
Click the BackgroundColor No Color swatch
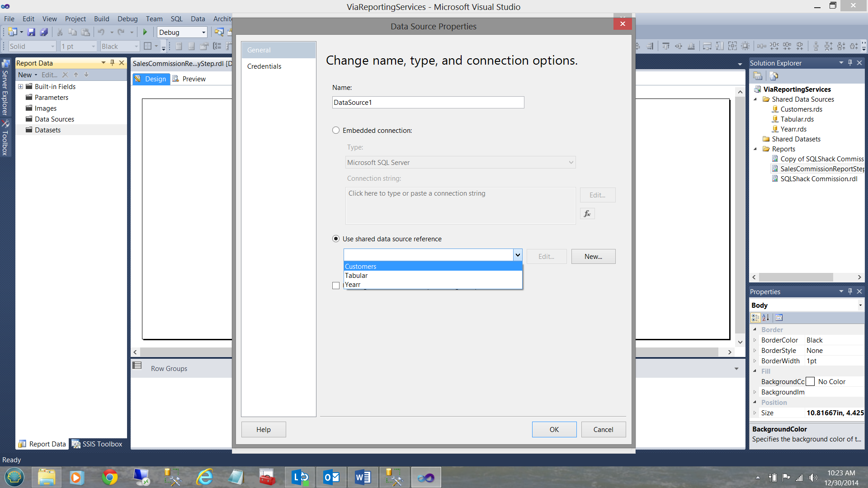(810, 382)
